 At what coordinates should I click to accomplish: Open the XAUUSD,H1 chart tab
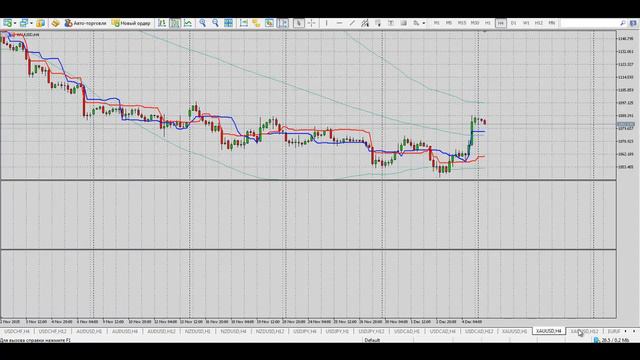point(515,331)
